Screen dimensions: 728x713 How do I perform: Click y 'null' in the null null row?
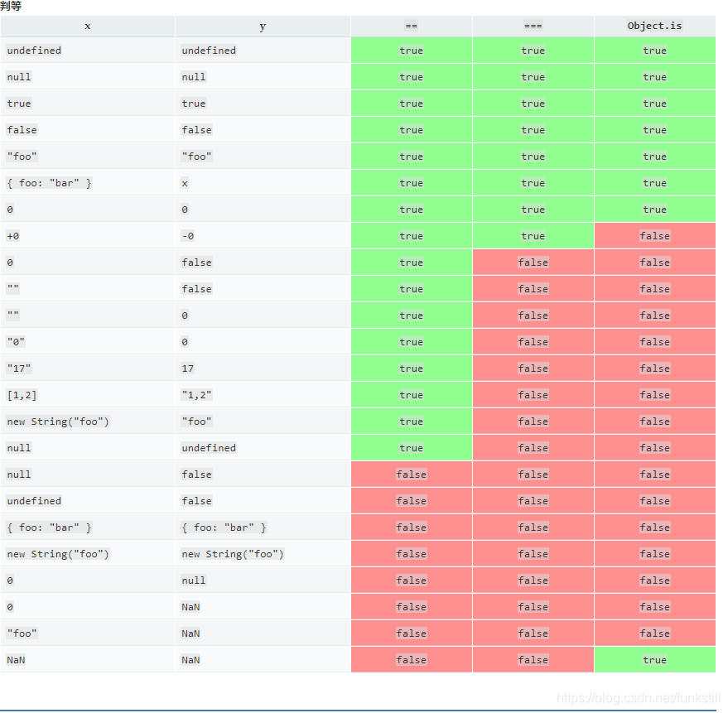(194, 76)
